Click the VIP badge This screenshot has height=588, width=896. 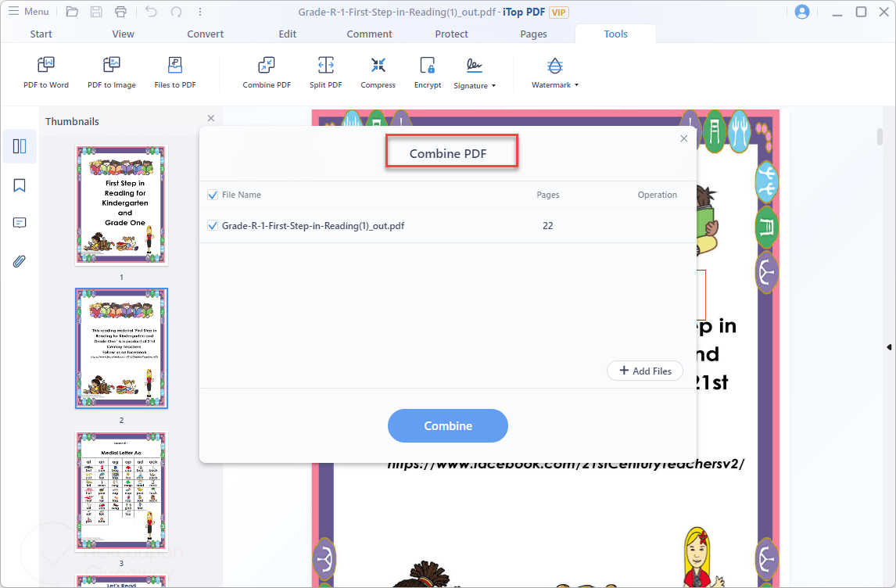tap(558, 12)
